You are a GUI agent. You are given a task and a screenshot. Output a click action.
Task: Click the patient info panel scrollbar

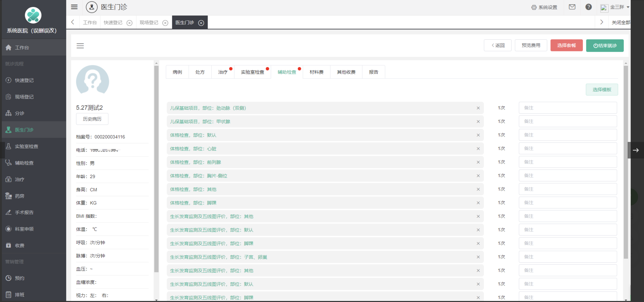click(156, 169)
